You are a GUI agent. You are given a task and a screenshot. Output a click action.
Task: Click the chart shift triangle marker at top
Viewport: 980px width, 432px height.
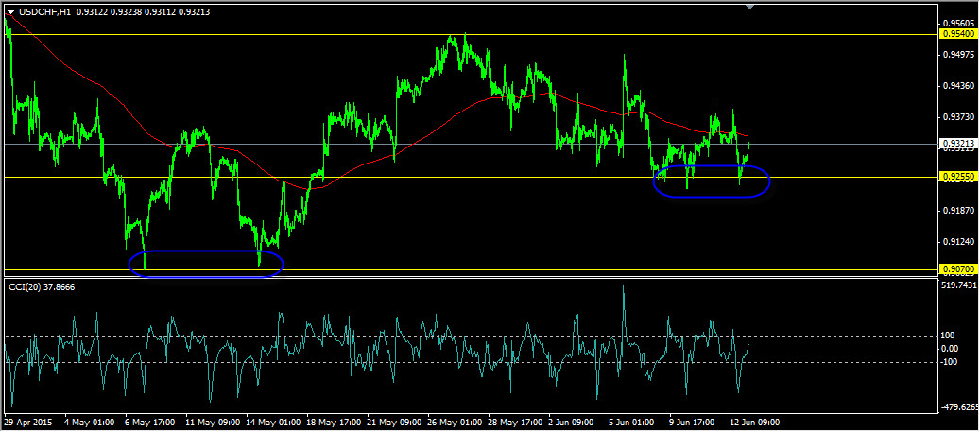tap(750, 7)
